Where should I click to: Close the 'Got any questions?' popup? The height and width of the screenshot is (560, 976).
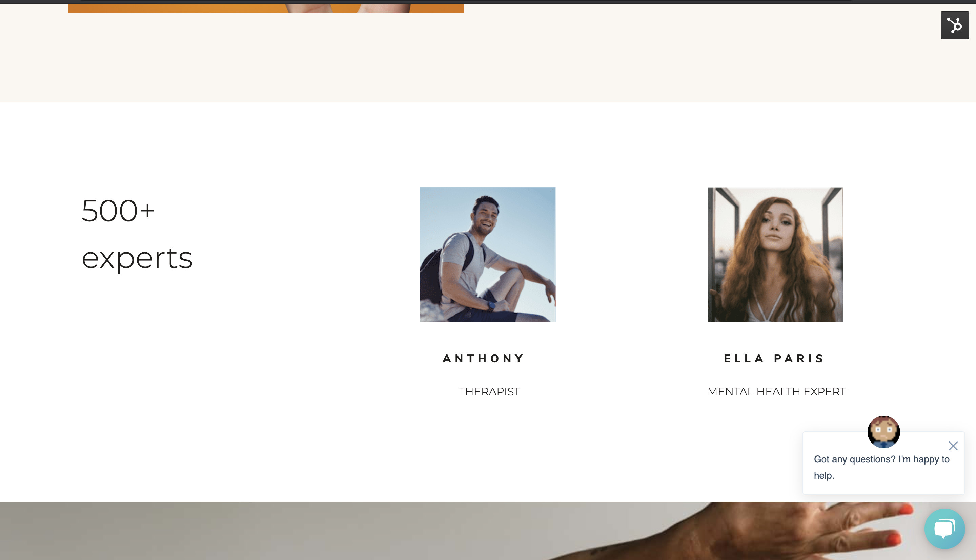coord(953,446)
